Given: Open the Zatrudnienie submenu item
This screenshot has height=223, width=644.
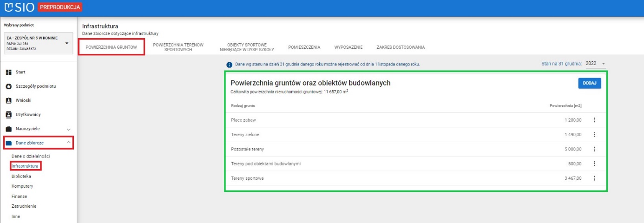Looking at the screenshot, I should (x=24, y=206).
